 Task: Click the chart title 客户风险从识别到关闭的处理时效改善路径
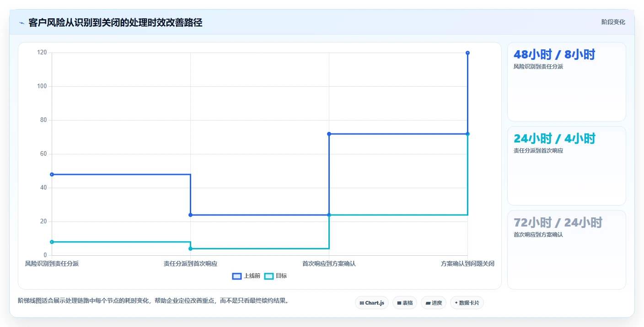pos(115,23)
